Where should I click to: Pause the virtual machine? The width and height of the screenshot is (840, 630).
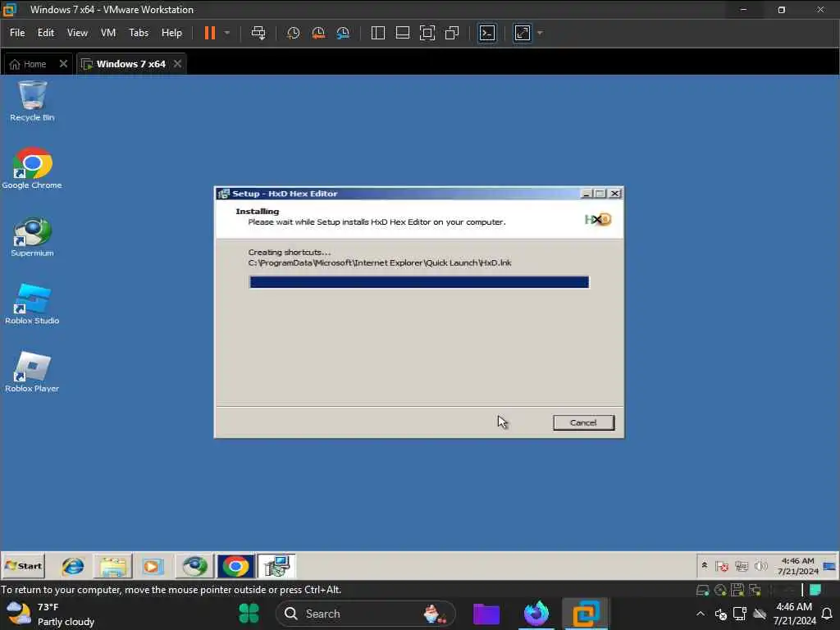tap(210, 33)
